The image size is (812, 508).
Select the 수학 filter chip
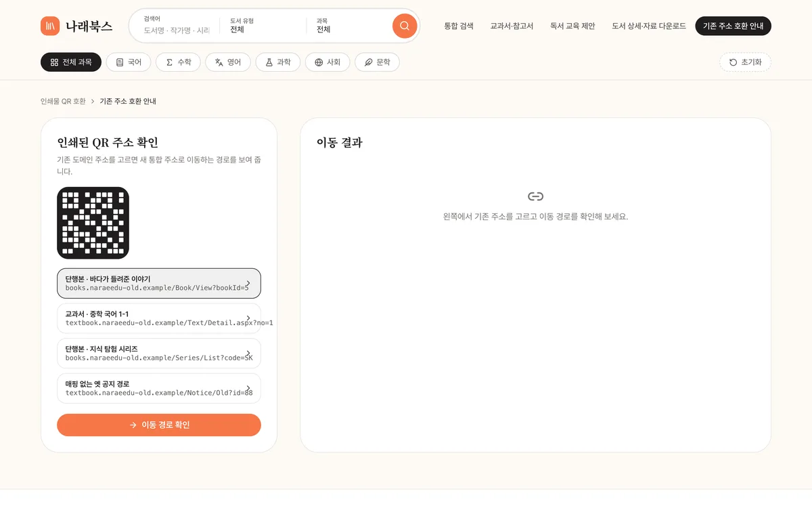click(x=178, y=62)
